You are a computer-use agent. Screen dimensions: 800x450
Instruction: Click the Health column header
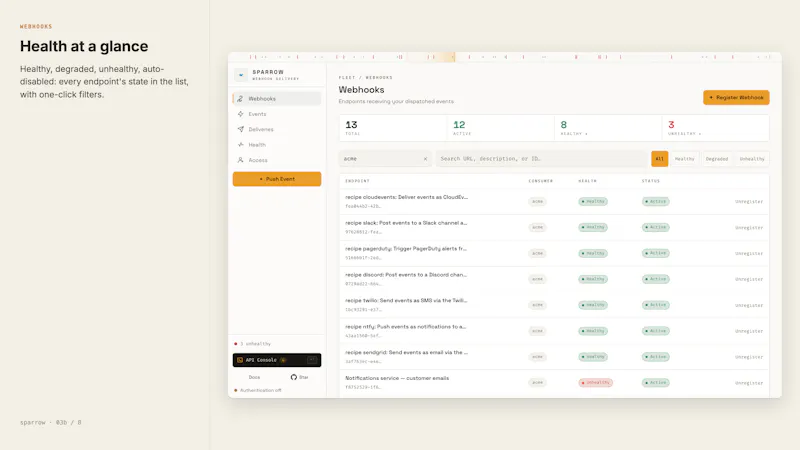[587, 181]
